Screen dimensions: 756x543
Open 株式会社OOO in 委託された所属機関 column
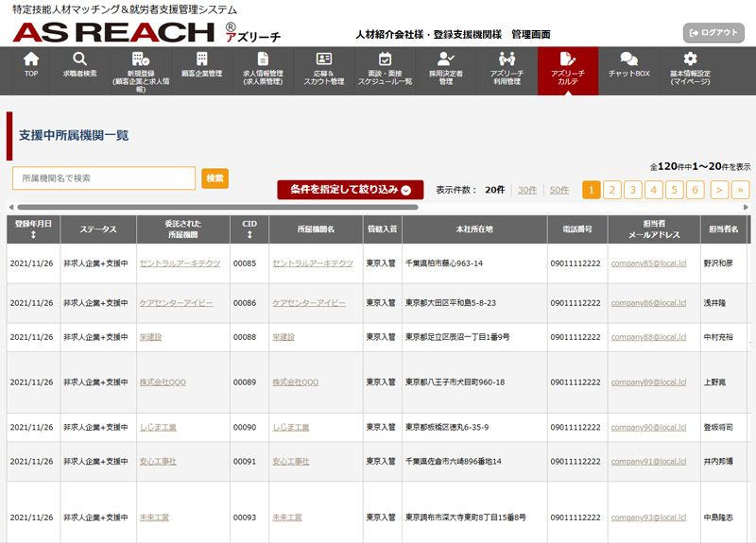coord(163,382)
